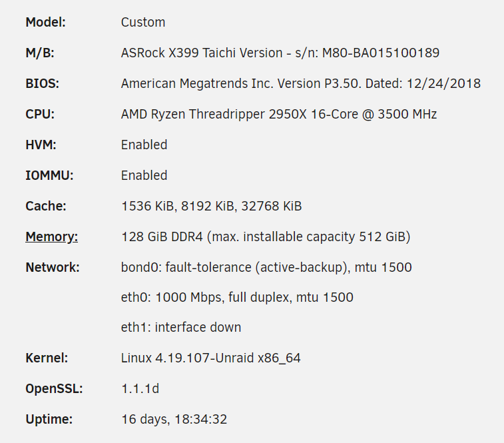
Task: Select the BIOS version P3.50 line
Action: (300, 84)
